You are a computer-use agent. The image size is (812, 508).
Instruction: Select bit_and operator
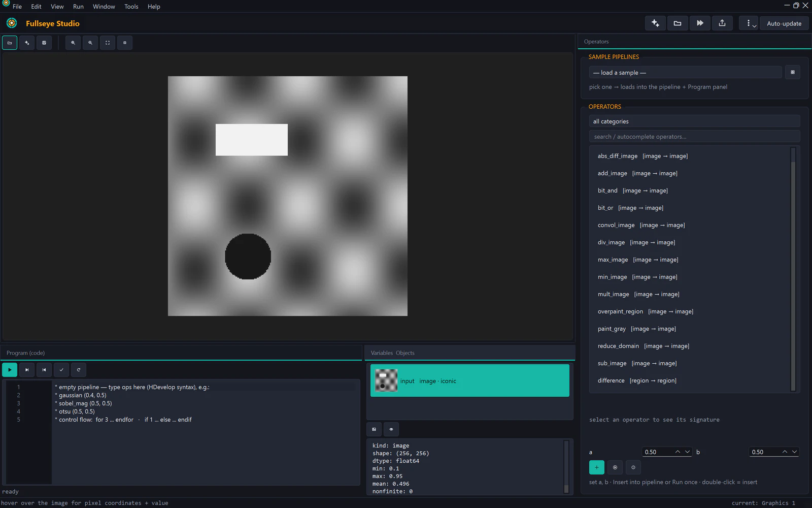690,190
